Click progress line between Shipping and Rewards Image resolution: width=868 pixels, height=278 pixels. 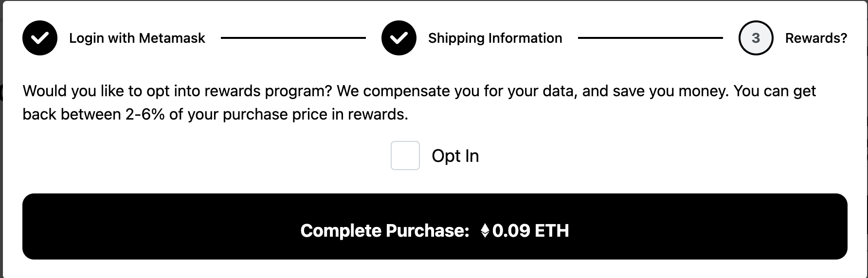coord(651,38)
